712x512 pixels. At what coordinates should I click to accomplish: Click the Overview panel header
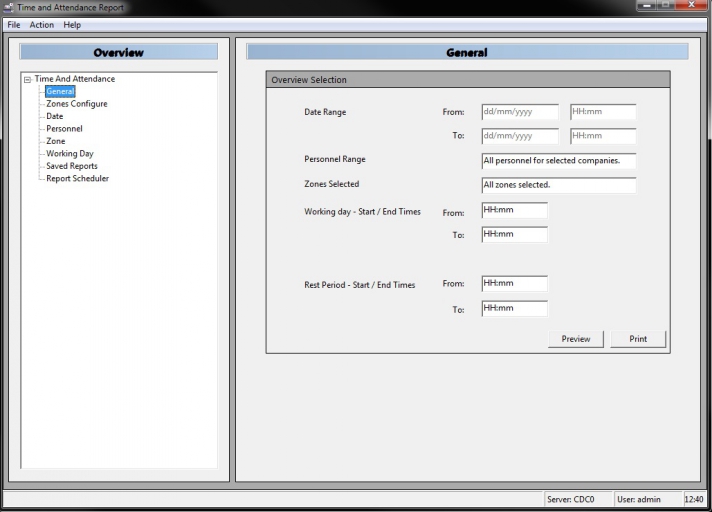click(x=119, y=52)
